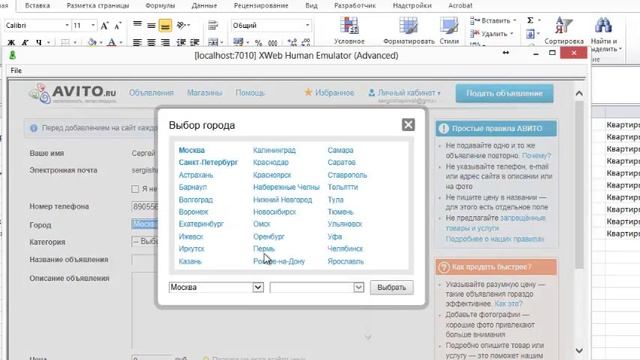The height and width of the screenshot is (360, 640).
Task: Click the emulator scroll-down arrow
Action: 579,351
